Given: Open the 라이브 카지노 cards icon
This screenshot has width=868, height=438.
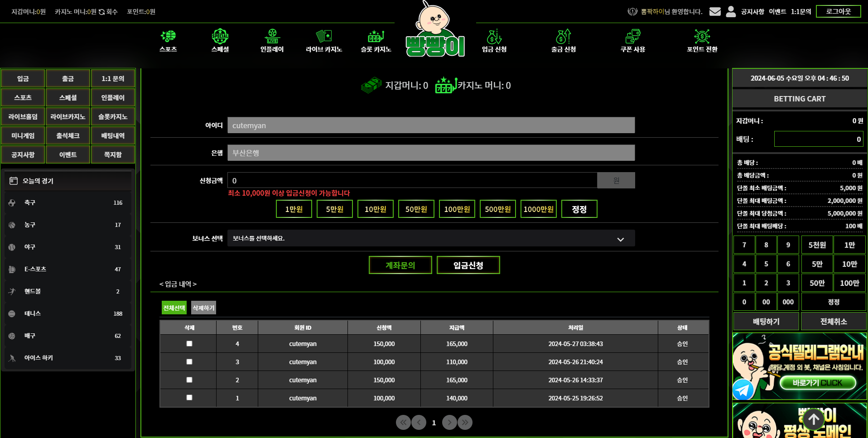Looking at the screenshot, I should point(323,36).
